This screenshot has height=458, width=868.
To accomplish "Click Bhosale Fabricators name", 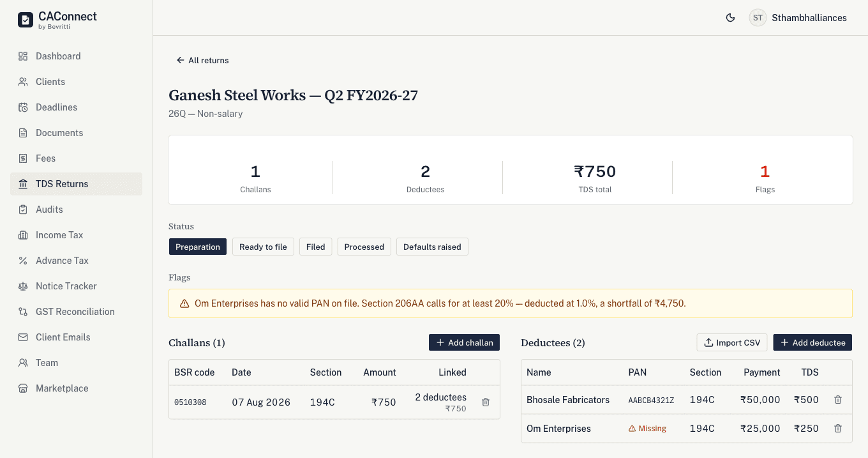I will (x=568, y=400).
